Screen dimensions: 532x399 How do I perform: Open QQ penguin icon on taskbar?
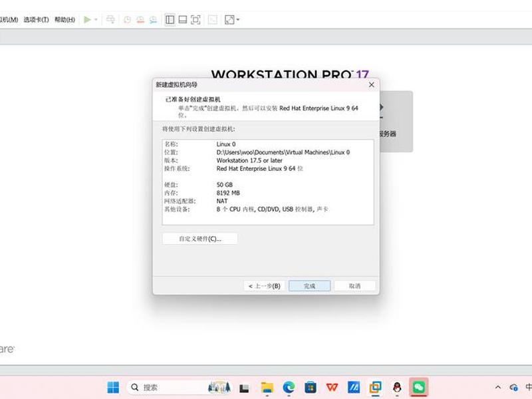pyautogui.click(x=397, y=387)
